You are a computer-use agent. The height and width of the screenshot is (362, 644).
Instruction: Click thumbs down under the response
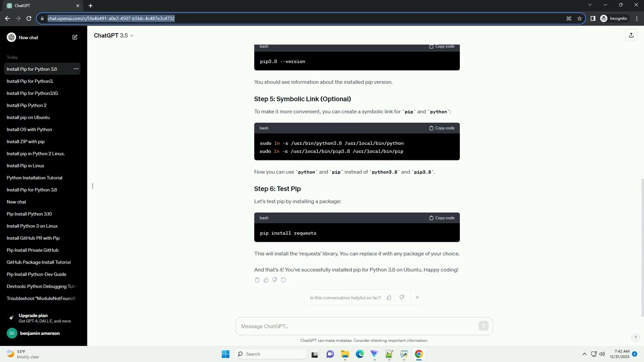click(x=275, y=280)
